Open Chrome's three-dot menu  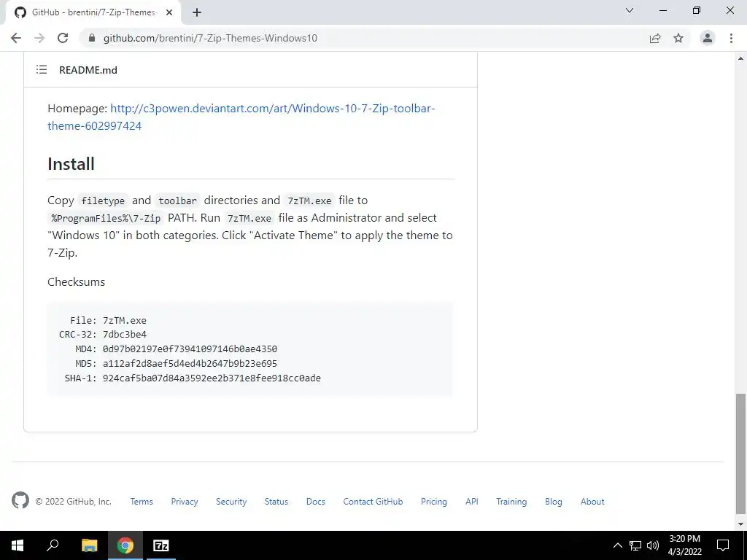[x=731, y=38]
